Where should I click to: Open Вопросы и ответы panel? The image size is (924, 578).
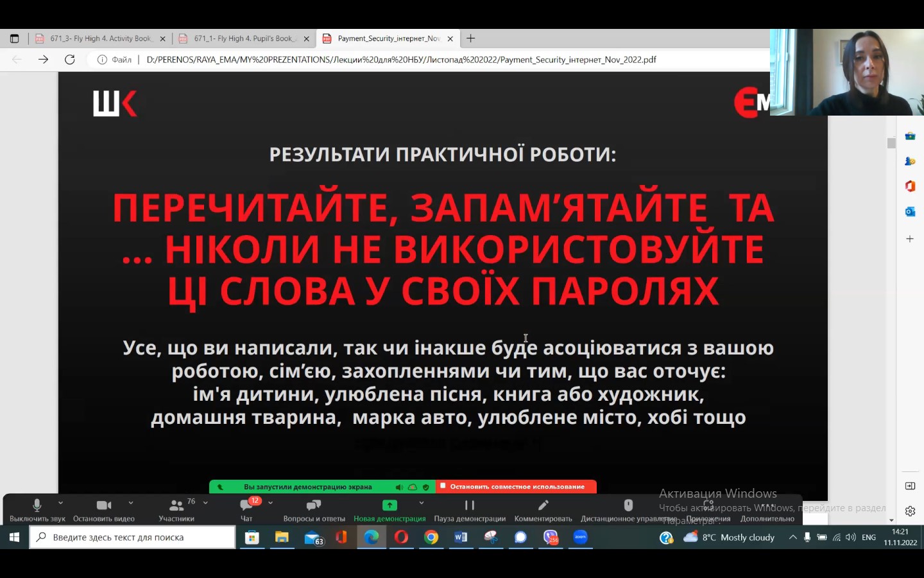[x=314, y=510]
